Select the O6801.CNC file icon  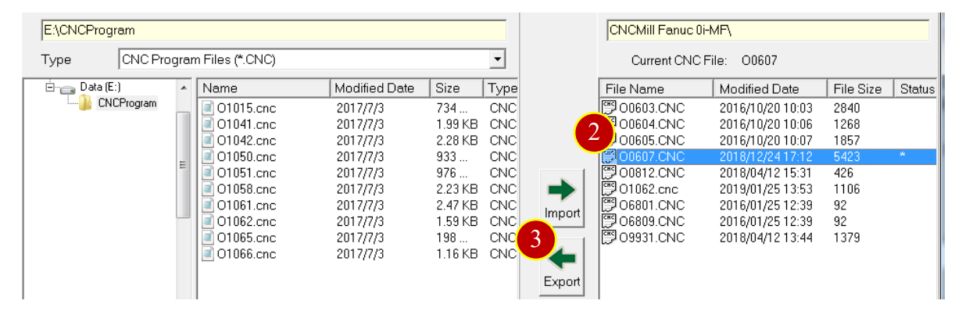[x=610, y=204]
